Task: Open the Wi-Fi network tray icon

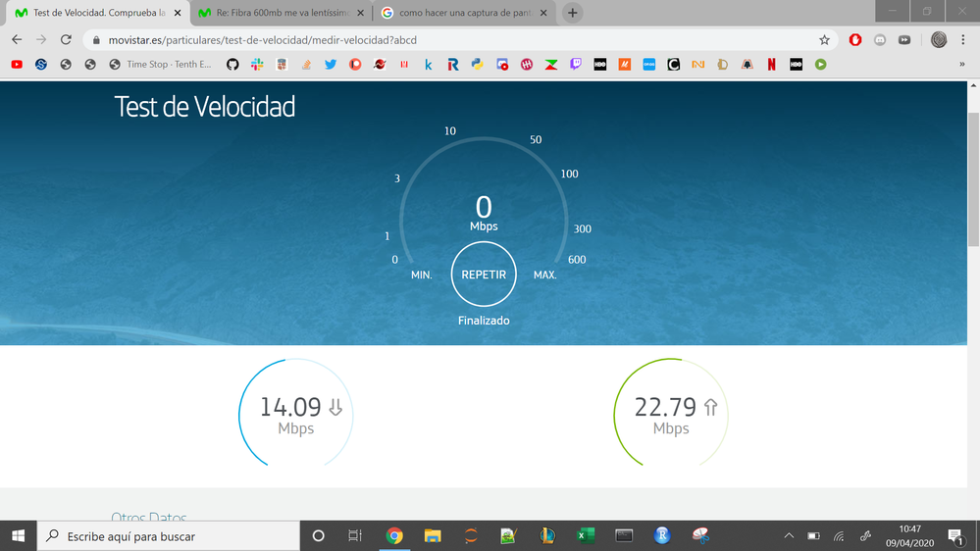Action: point(839,536)
